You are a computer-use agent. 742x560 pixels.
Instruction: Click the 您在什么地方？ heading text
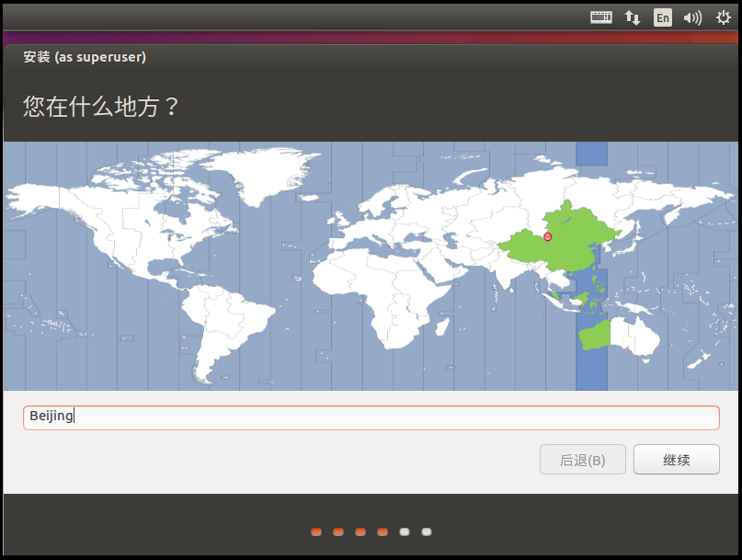pos(100,106)
